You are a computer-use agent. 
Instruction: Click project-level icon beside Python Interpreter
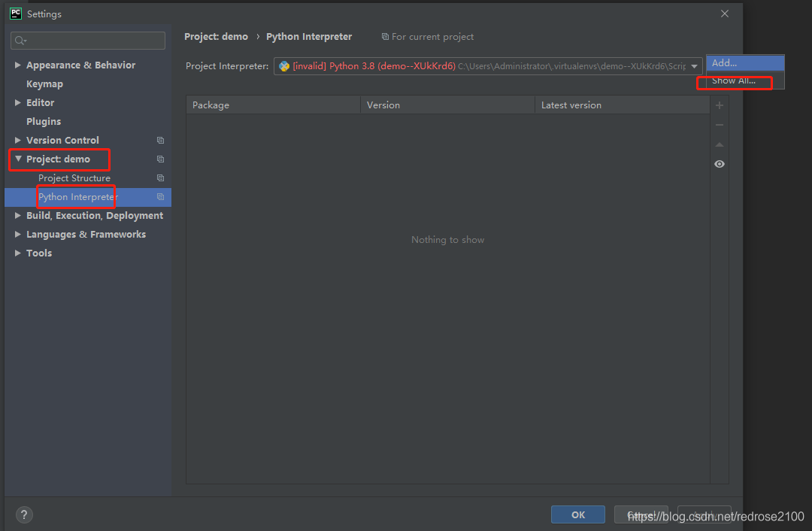pos(161,197)
